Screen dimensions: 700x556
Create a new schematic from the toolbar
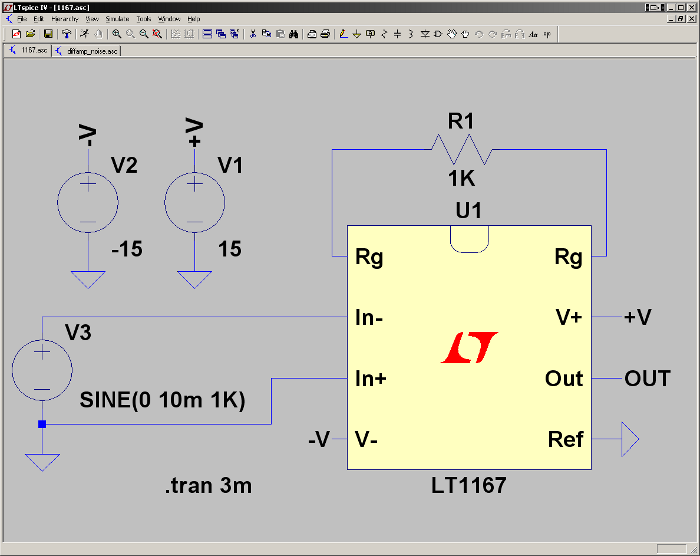[16, 34]
